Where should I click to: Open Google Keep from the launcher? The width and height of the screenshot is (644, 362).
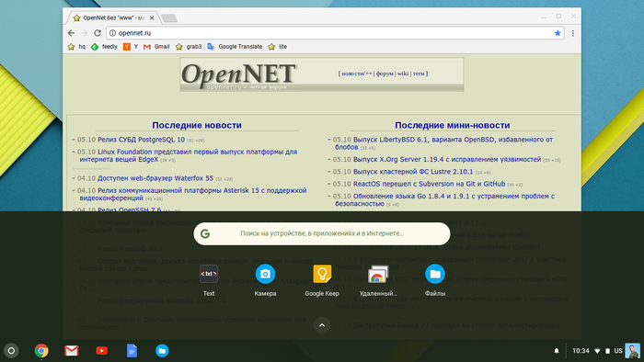[x=322, y=280]
